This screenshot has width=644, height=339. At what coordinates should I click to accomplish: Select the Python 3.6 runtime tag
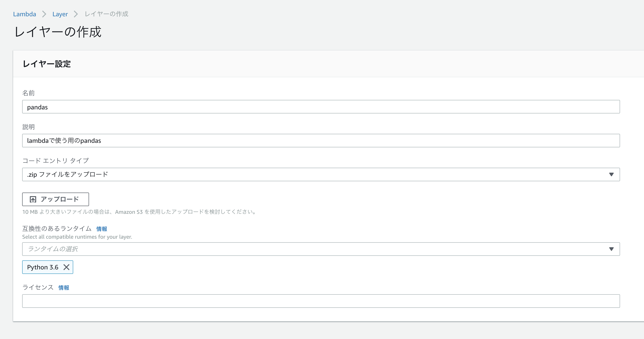coord(42,267)
